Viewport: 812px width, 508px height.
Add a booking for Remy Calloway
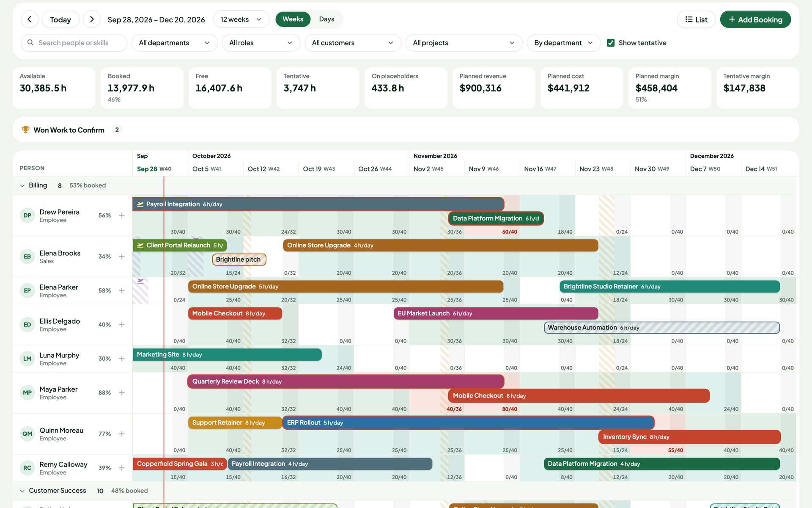[x=122, y=468]
